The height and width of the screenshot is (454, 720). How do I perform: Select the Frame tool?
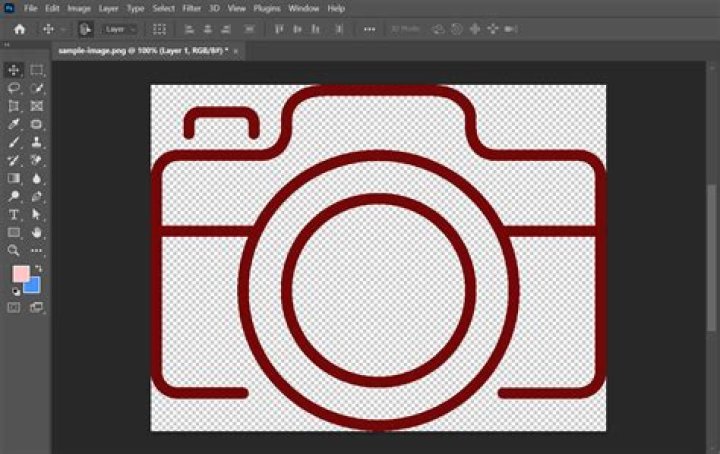coord(36,106)
